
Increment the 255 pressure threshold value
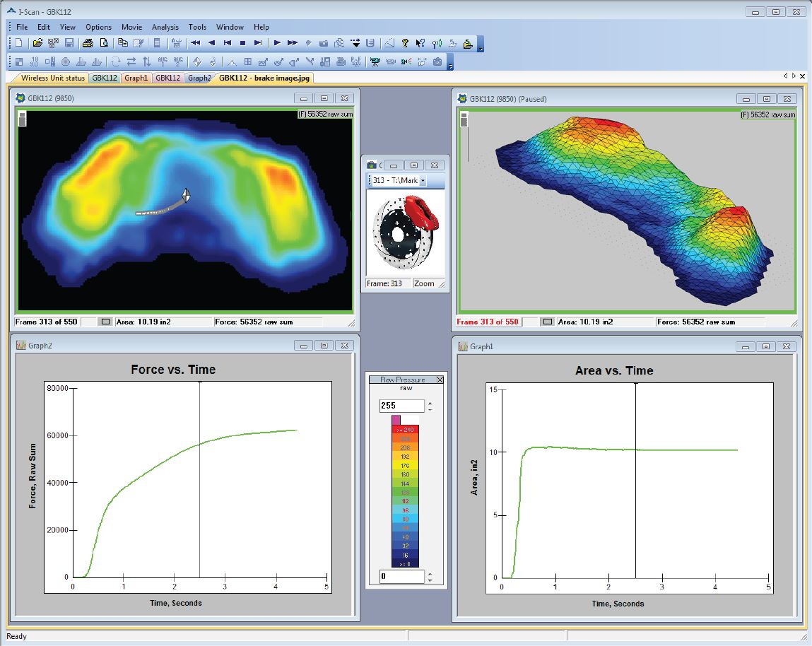[x=430, y=401]
